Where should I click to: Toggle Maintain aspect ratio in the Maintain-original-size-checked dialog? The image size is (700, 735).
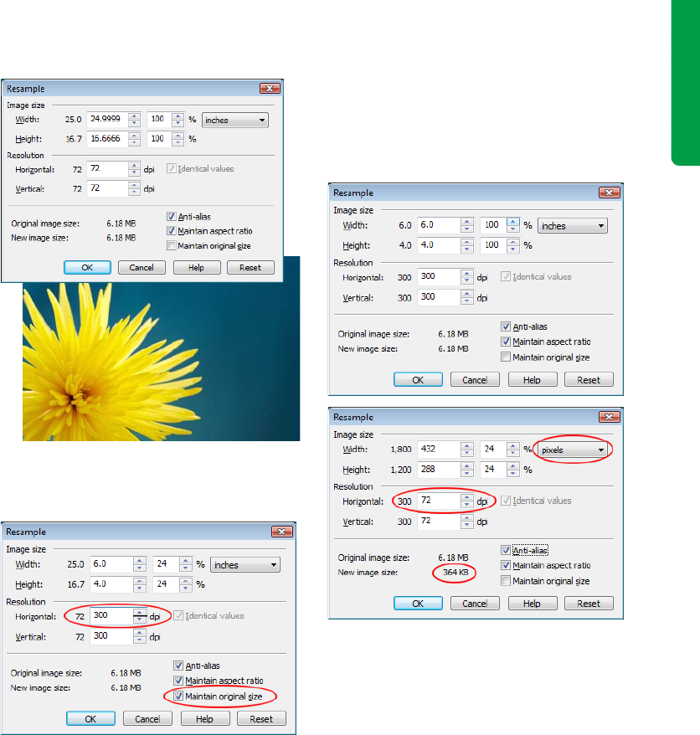pos(178,680)
